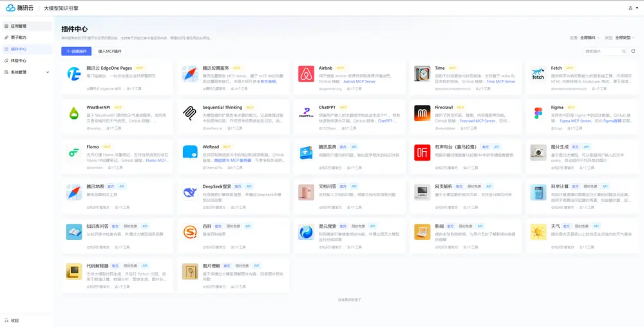Click the 接入MCP插件 button
The height and width of the screenshot is (327, 644).
[x=109, y=51]
